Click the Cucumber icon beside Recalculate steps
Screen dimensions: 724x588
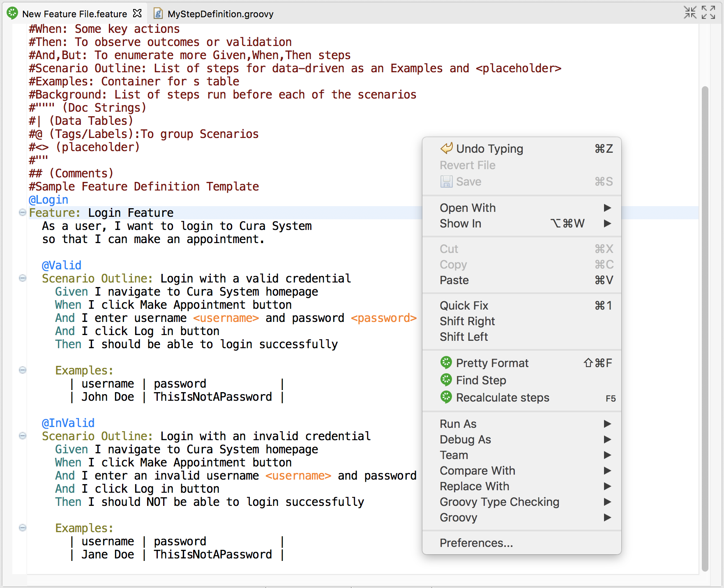(446, 397)
